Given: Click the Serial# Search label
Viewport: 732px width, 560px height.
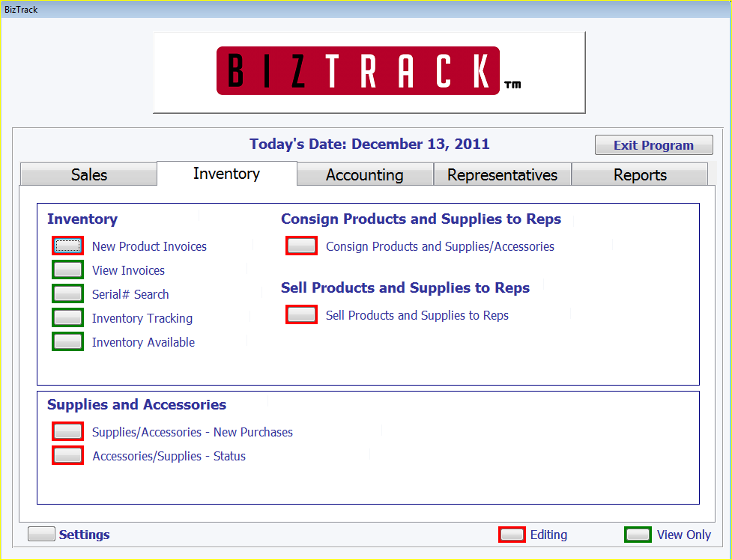Looking at the screenshot, I should (x=130, y=294).
